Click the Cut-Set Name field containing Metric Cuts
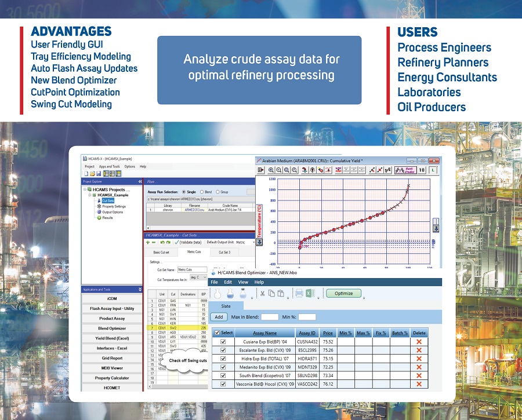 coord(192,270)
